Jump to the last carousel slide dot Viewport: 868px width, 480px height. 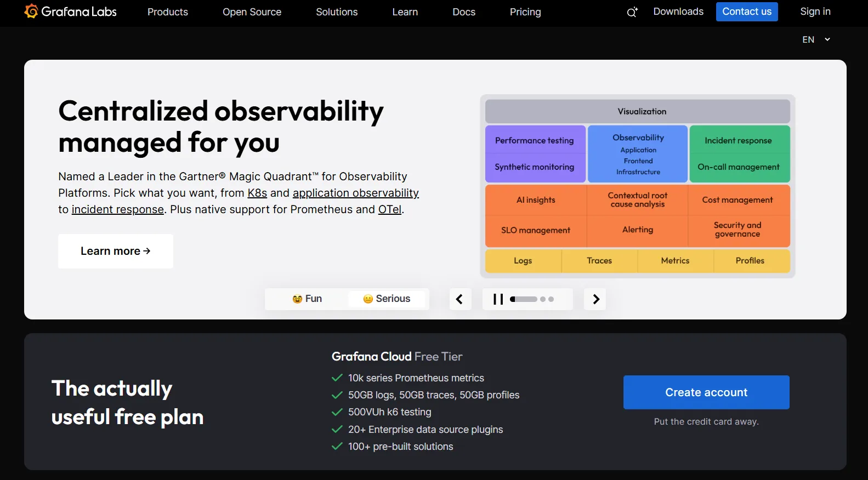[x=551, y=299]
